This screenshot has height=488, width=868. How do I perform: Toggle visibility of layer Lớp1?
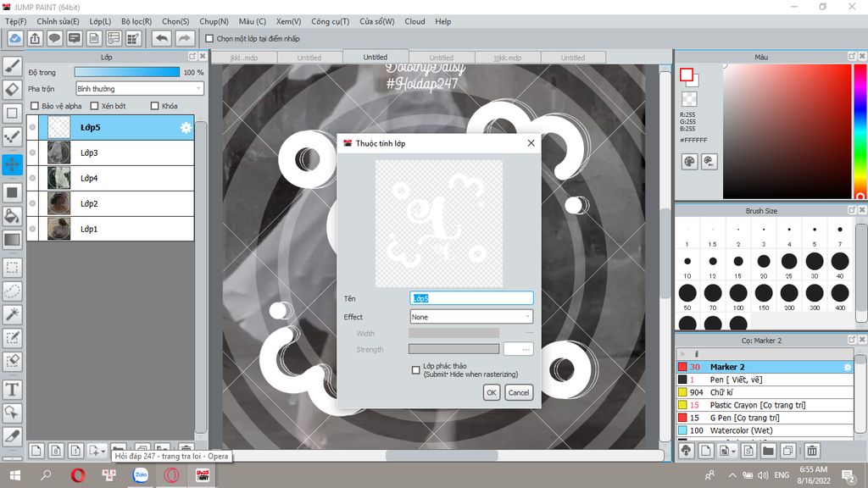(33, 229)
